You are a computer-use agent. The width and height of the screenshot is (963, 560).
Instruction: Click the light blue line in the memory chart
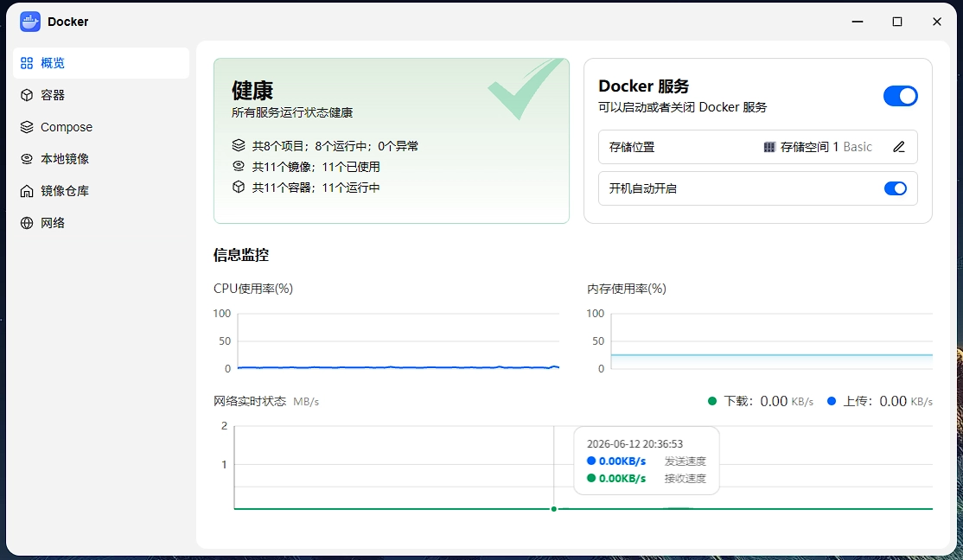(x=771, y=355)
